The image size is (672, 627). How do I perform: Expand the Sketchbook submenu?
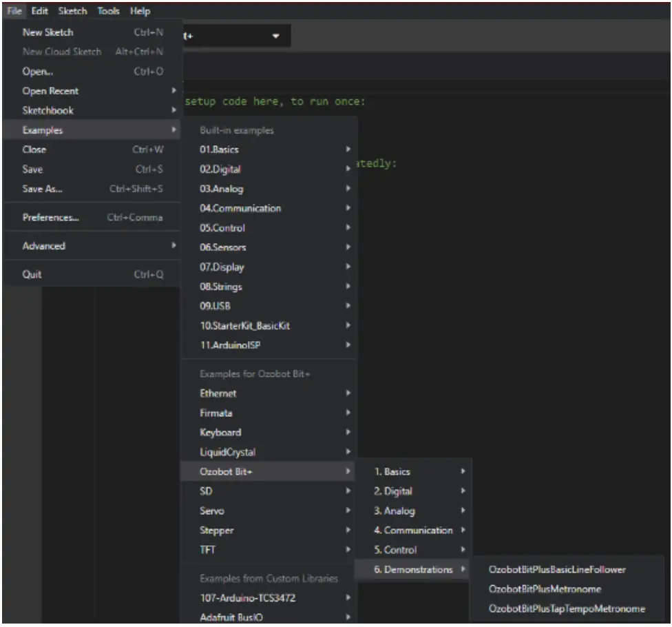click(92, 111)
